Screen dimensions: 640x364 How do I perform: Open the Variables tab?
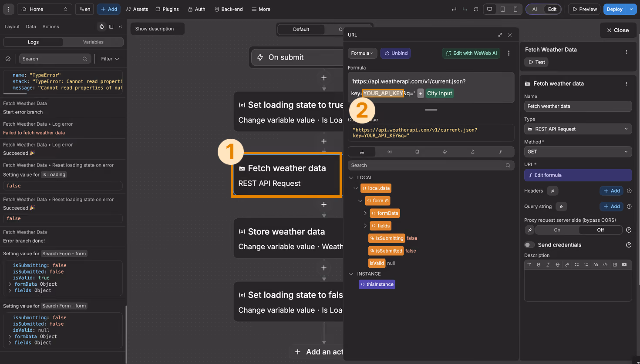[93, 42]
